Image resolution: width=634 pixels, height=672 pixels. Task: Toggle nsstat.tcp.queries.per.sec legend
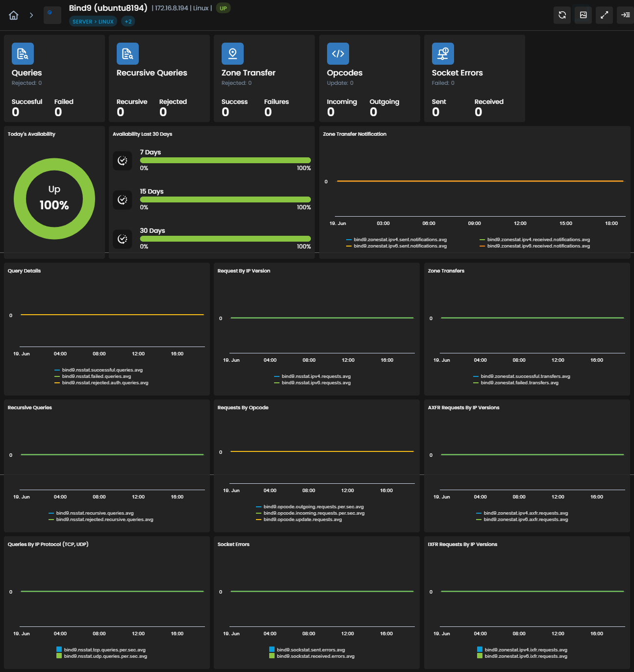pyautogui.click(x=101, y=650)
